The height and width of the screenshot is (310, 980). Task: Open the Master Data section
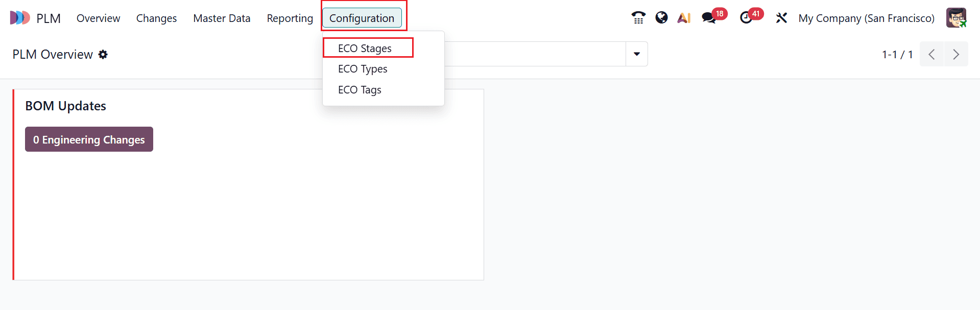pyautogui.click(x=222, y=18)
